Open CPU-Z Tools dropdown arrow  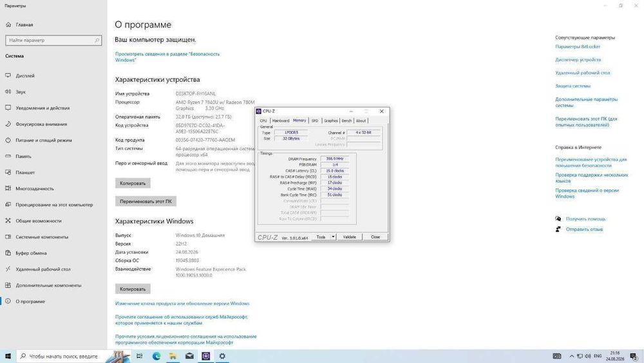[333, 237]
